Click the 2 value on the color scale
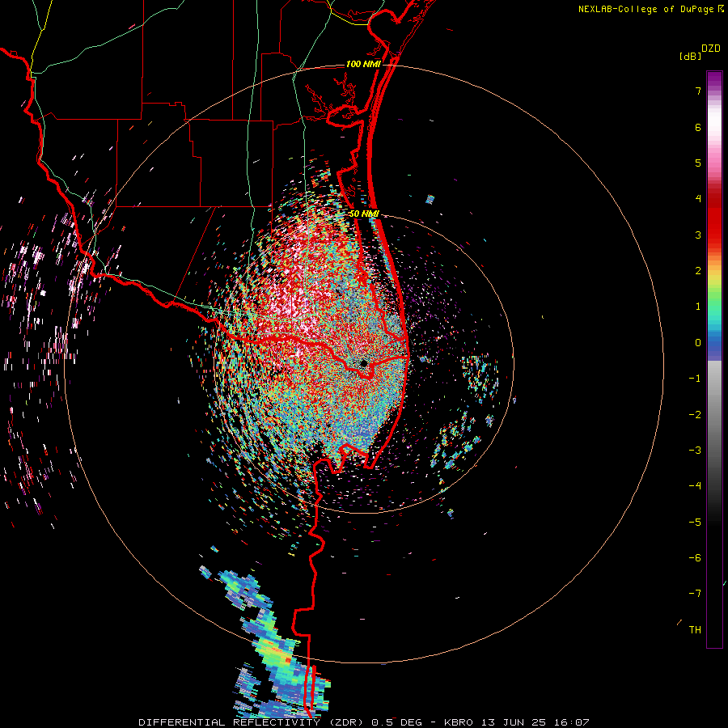728x728 pixels. click(698, 271)
